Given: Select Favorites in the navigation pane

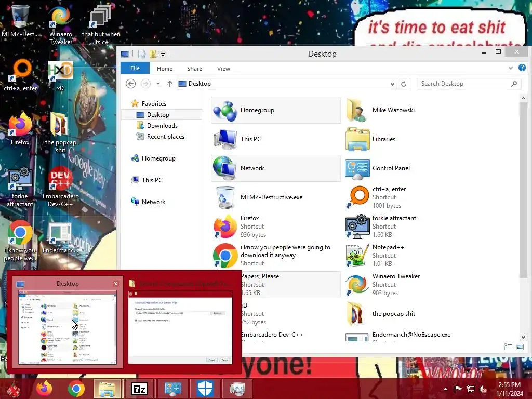Looking at the screenshot, I should click(x=154, y=104).
